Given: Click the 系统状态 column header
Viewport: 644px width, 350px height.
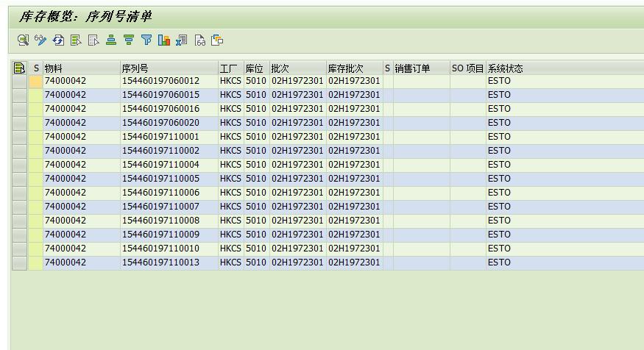Looking at the screenshot, I should 565,68.
